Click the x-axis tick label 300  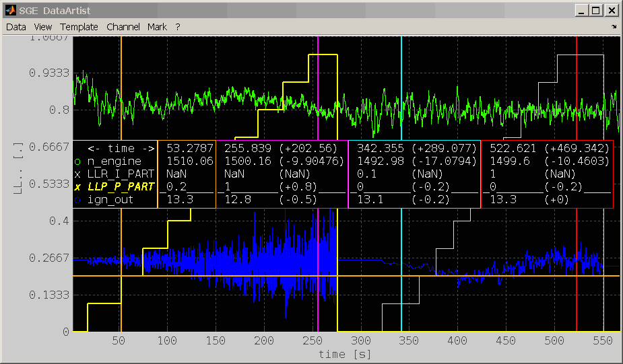(361, 340)
